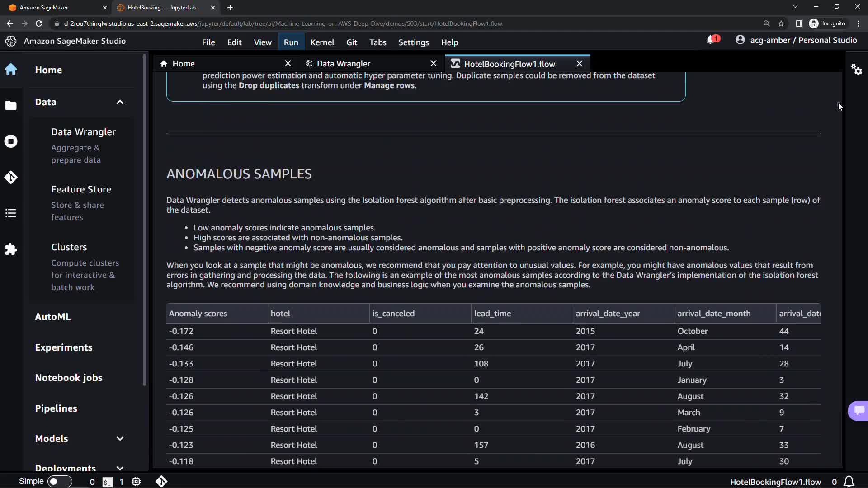Screen dimensions: 868x488
Task: Click the purple feedback chat bubble
Action: [x=859, y=410]
